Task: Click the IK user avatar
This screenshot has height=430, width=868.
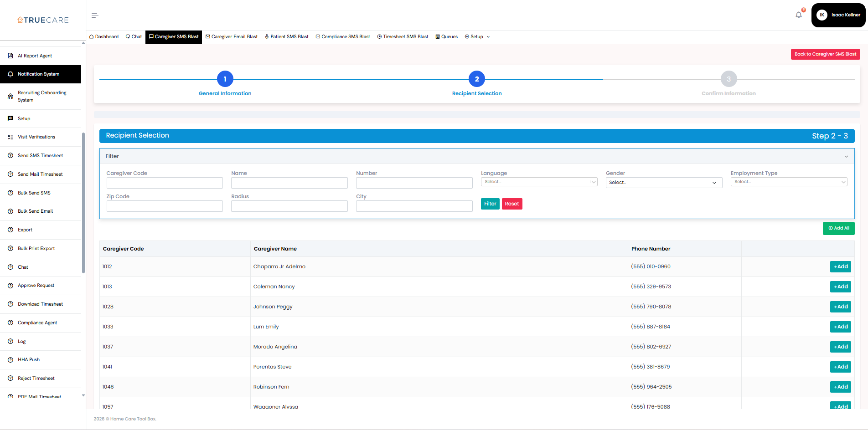Action: [822, 15]
